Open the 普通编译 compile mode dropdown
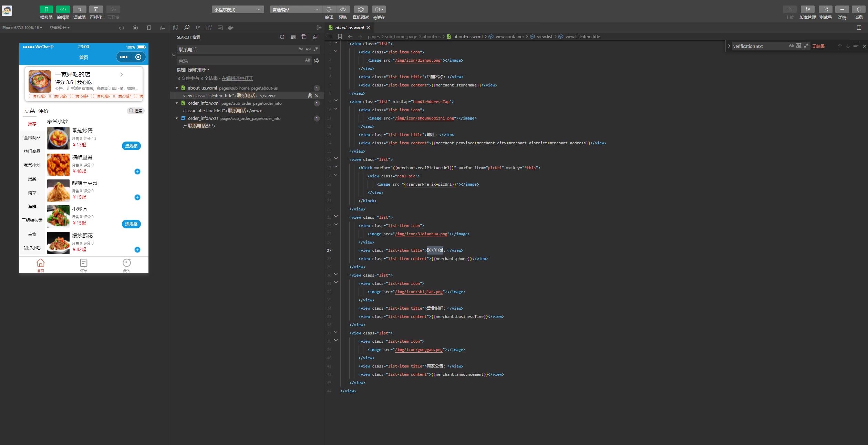Viewport: 868px width, 445px height. [x=296, y=10]
